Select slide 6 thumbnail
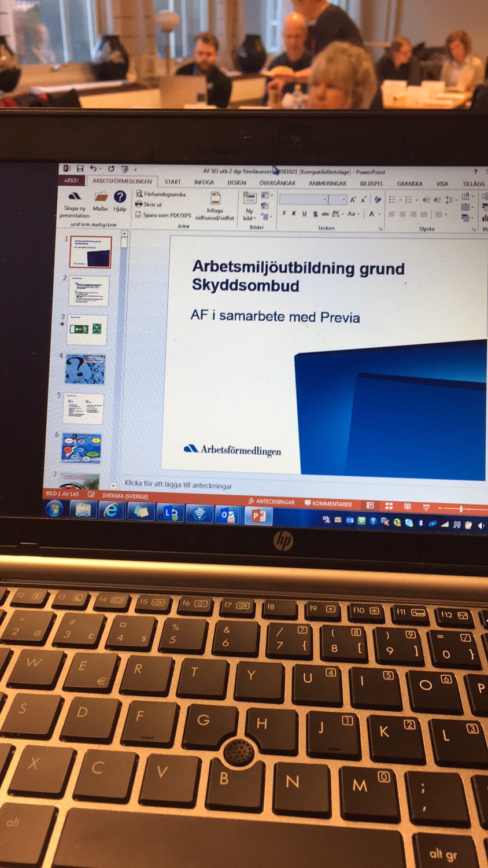The width and height of the screenshot is (488, 868). tap(82, 448)
